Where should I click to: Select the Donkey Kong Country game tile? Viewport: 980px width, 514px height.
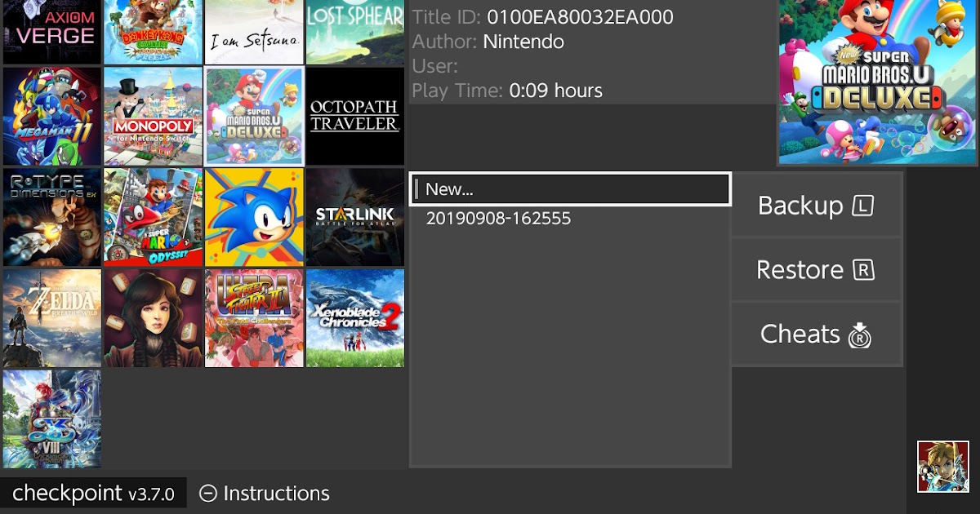(154, 32)
